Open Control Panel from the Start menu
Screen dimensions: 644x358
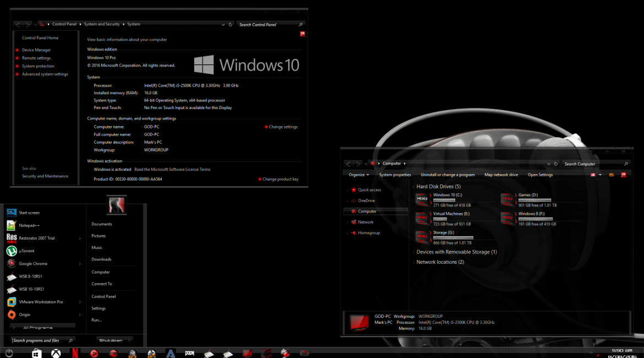[103, 296]
